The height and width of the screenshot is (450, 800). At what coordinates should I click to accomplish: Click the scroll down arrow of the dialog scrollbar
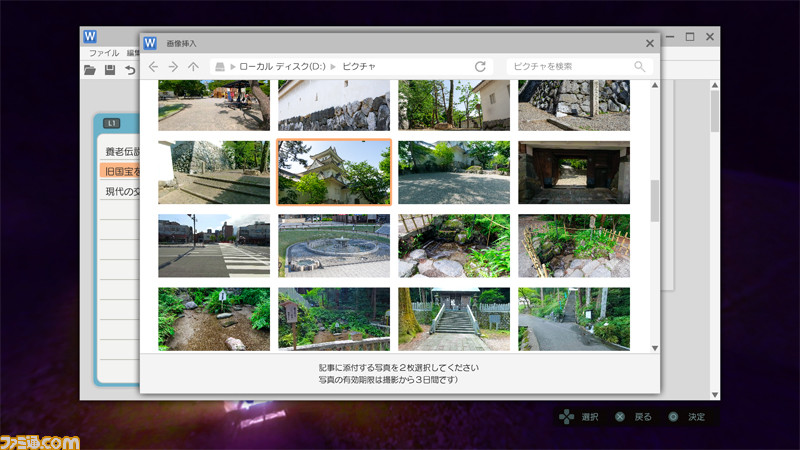coord(655,348)
